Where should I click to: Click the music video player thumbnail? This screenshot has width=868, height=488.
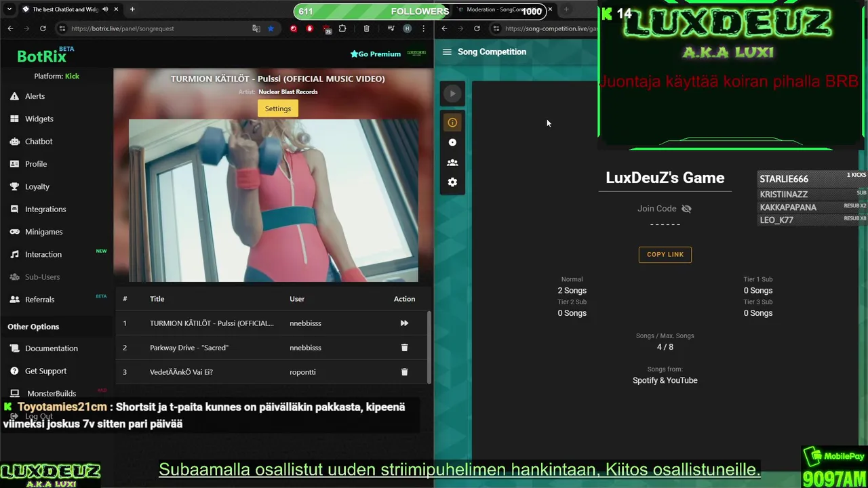point(273,201)
